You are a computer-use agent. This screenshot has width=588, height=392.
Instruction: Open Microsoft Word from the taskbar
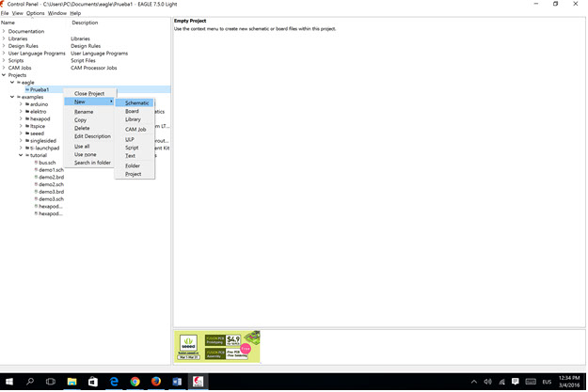tap(177, 382)
